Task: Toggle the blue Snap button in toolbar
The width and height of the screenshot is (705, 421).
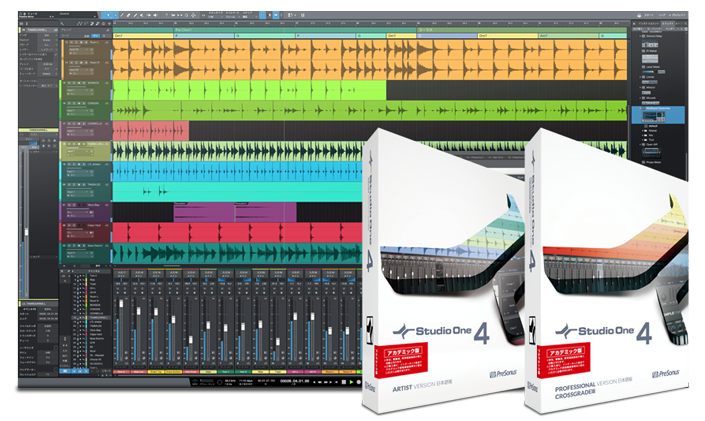Action: pyautogui.click(x=263, y=15)
